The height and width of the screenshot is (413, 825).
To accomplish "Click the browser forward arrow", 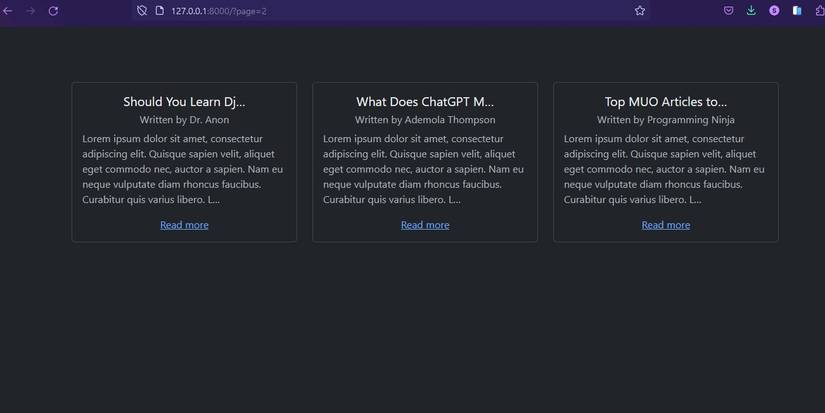I will point(30,11).
